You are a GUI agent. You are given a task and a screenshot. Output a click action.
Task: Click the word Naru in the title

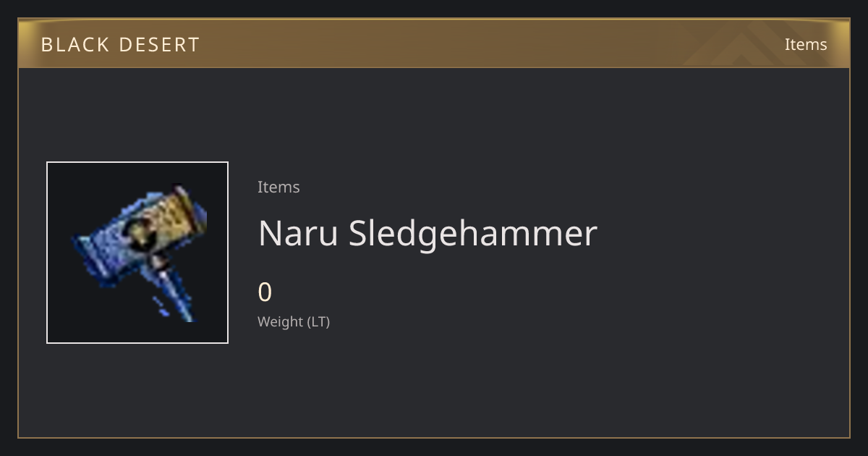tap(298, 233)
